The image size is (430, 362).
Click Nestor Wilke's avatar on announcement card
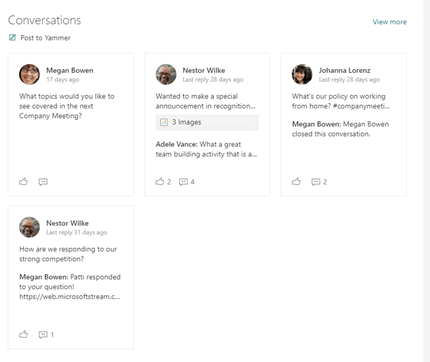point(166,74)
